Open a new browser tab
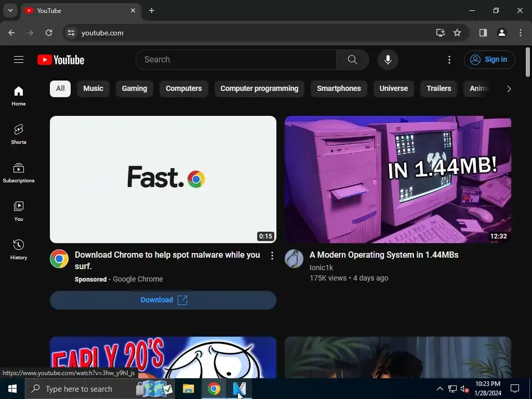Screen dimensions: 532x399 tap(152, 10)
